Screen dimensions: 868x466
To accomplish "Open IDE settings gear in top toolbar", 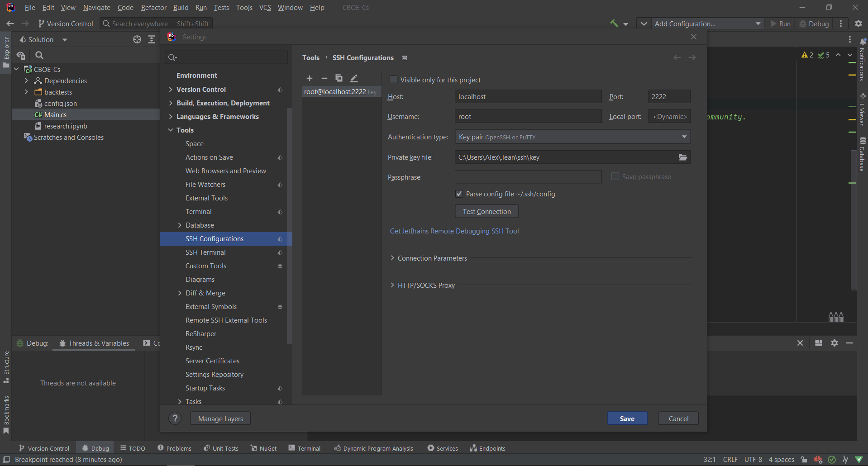I will click(x=858, y=24).
